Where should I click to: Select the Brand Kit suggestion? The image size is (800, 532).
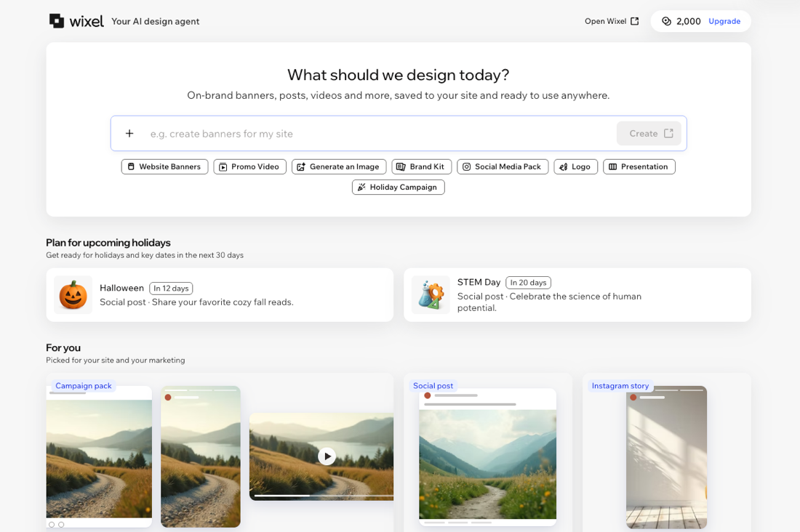(x=421, y=166)
